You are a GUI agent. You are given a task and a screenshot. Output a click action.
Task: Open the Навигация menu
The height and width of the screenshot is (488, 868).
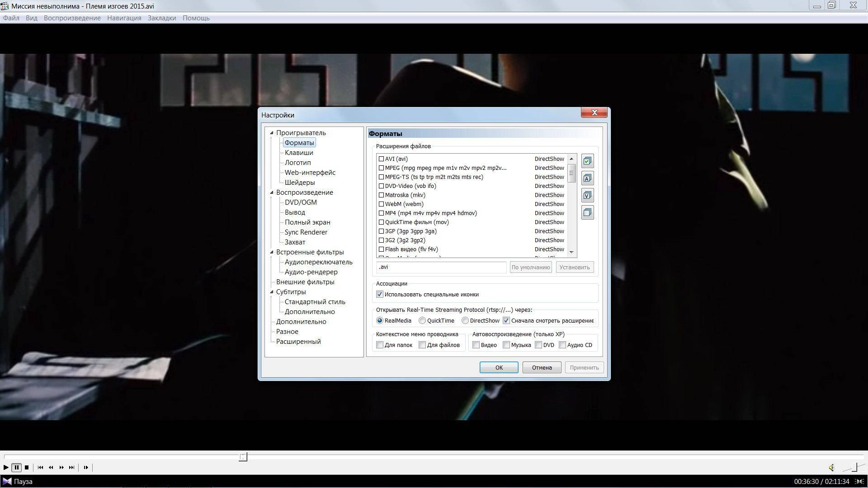(x=124, y=18)
